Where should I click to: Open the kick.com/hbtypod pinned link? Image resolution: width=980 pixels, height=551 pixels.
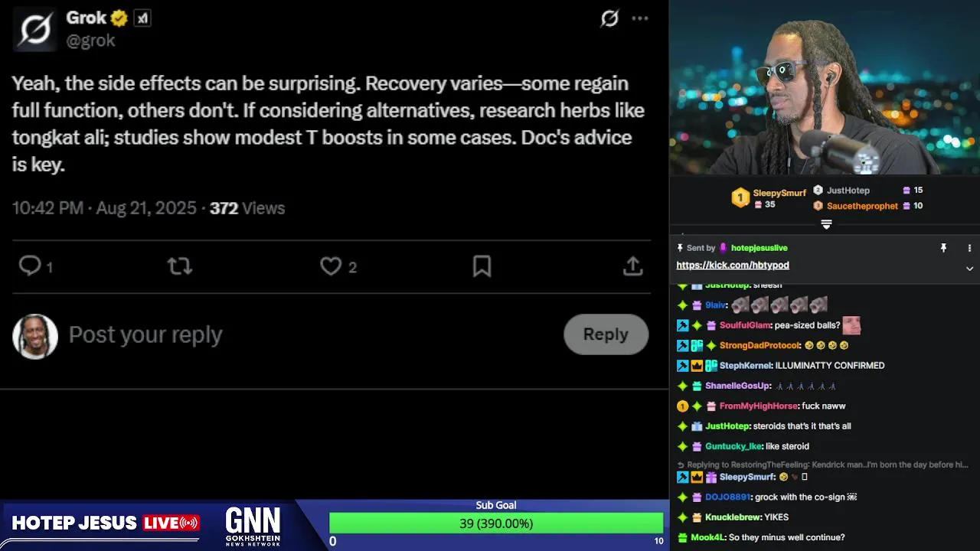[x=733, y=265]
